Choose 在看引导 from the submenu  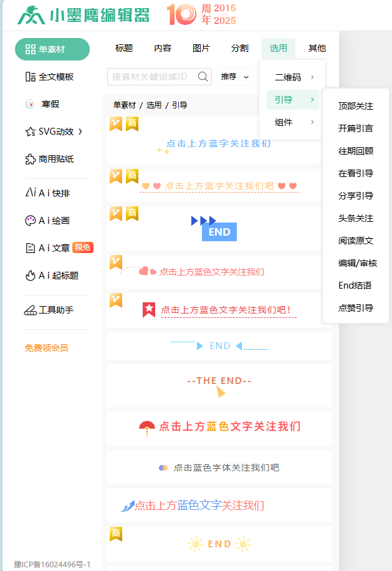pos(356,173)
